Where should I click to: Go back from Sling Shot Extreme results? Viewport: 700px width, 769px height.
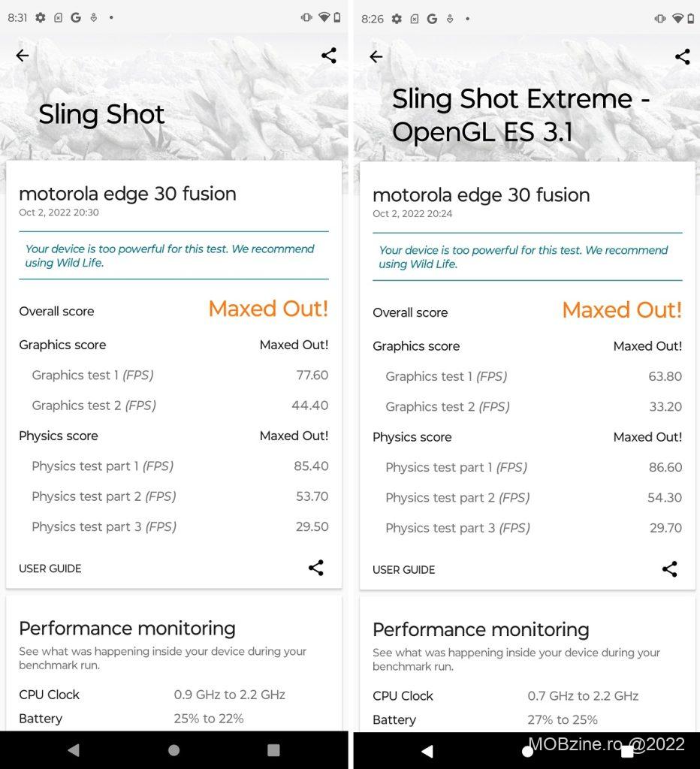tap(376, 57)
